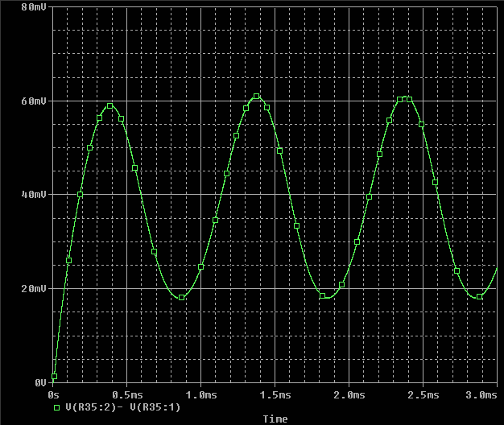Viewport: 504px width, 425px height.
Task: Click the 1.5ms x-axis label
Action: point(275,394)
